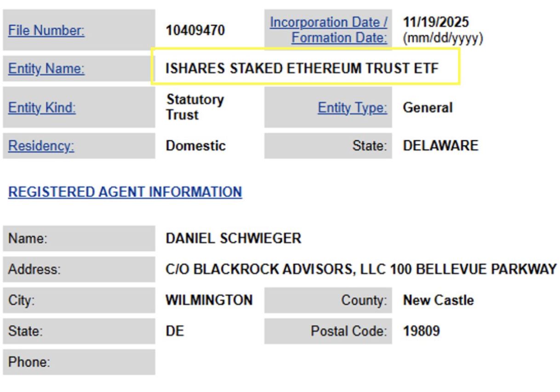The width and height of the screenshot is (560, 392).
Task: Click postal code 19809
Action: click(421, 331)
